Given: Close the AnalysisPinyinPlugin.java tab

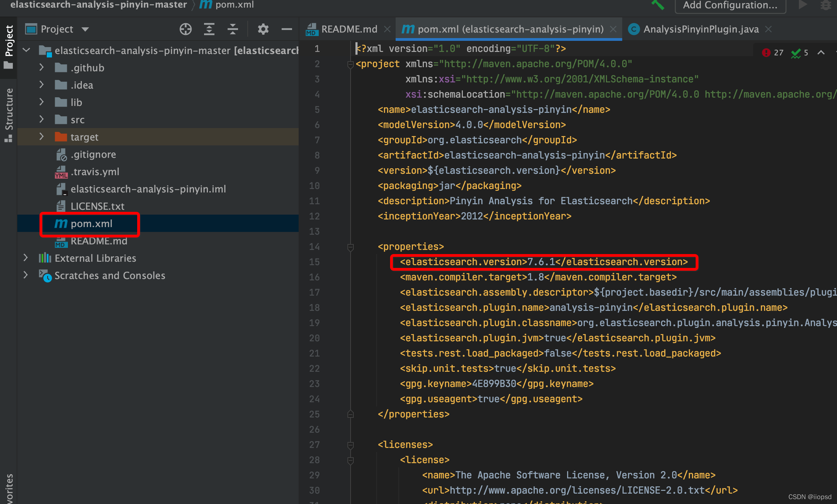Looking at the screenshot, I should click(768, 29).
